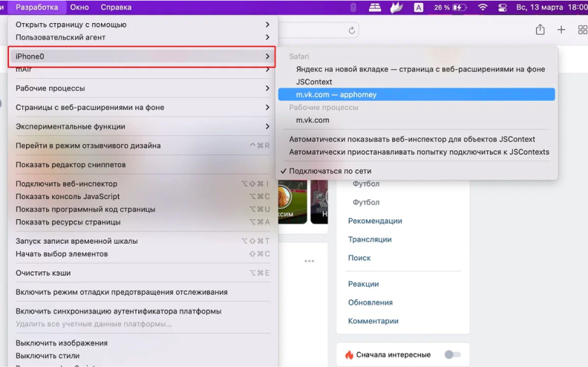Open the Справка menu
This screenshot has width=588, height=367.
(116, 7)
